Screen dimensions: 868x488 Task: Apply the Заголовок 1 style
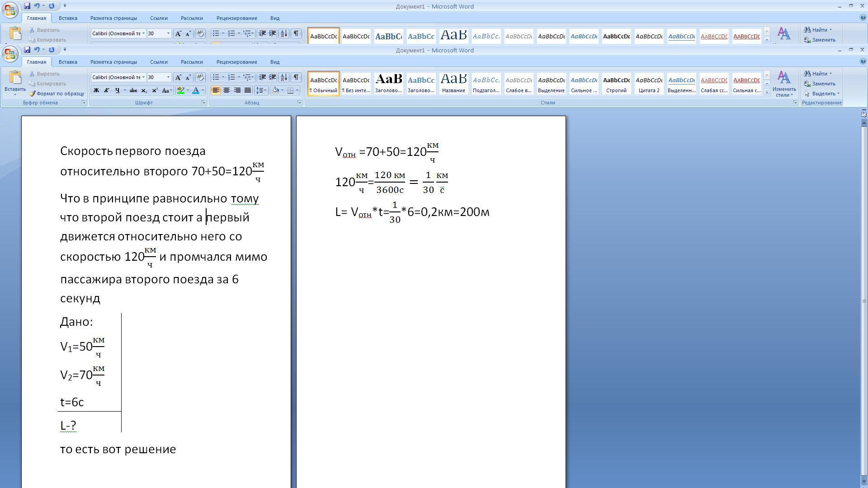tap(388, 83)
